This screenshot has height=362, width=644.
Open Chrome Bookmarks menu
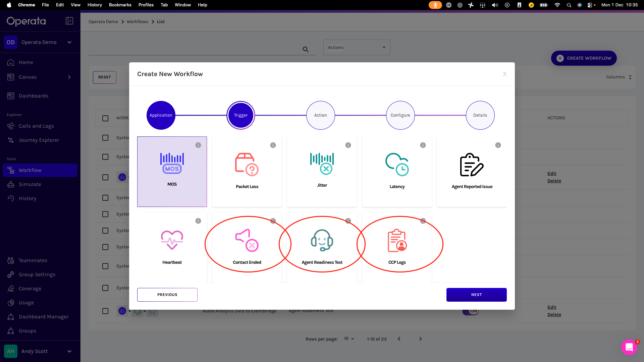(x=120, y=5)
